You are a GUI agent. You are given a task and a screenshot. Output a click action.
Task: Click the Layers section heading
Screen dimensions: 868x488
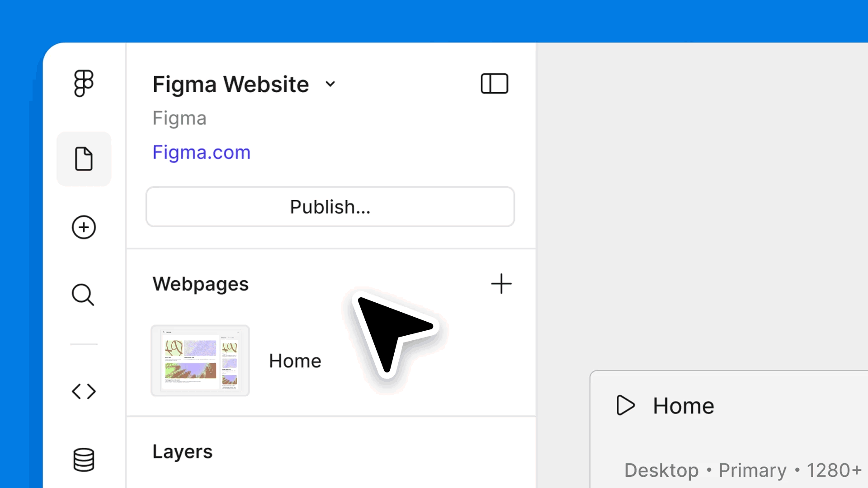182,452
